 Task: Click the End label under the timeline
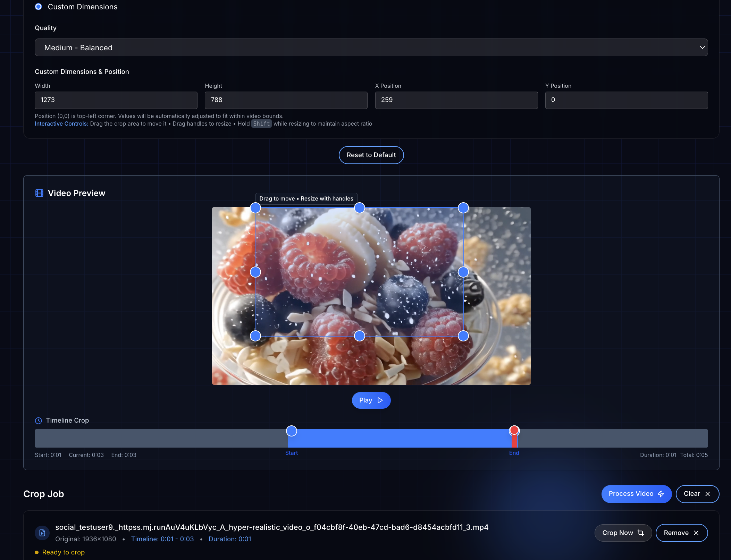[x=514, y=453]
